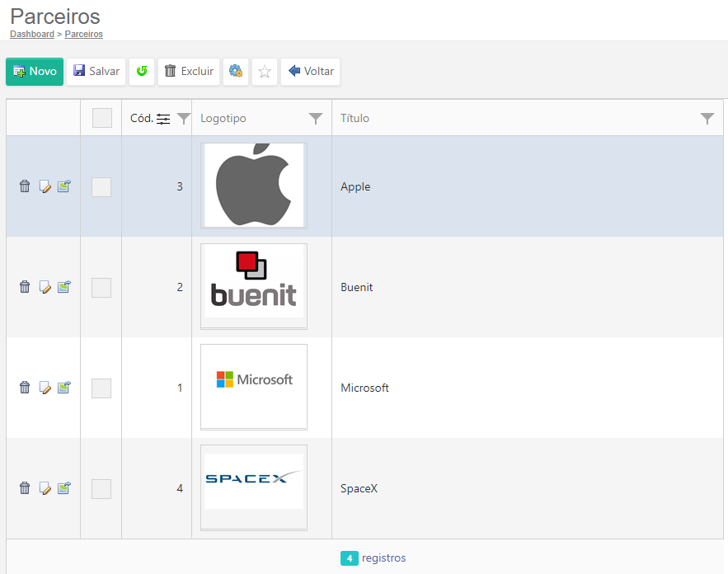Click the green refresh icon in toolbar
728x574 pixels.
click(142, 72)
